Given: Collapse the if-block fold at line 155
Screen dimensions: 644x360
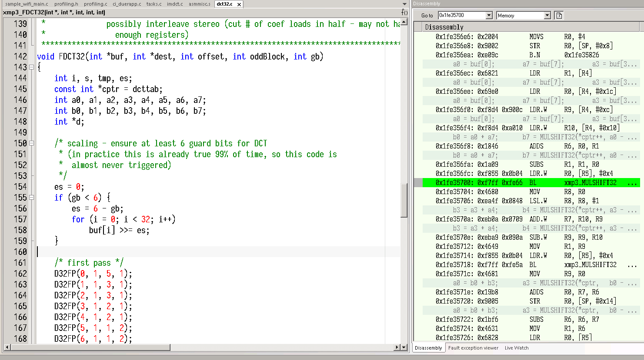Looking at the screenshot, I should 31,198.
